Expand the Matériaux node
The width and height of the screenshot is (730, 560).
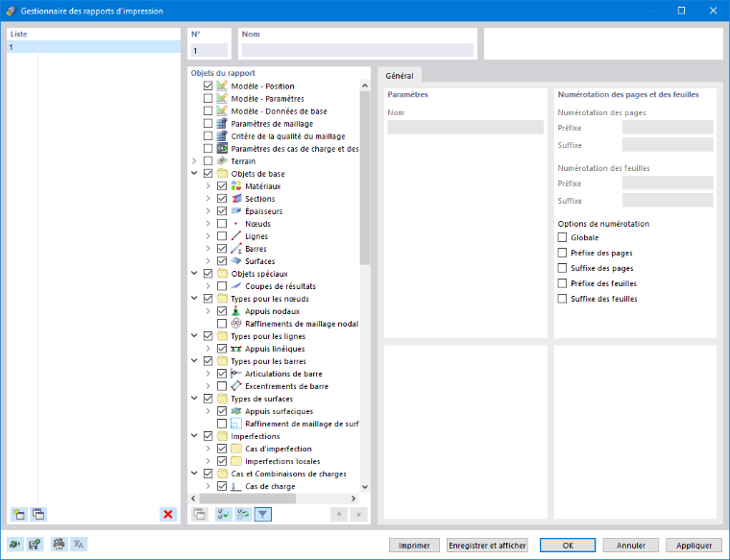pos(208,186)
